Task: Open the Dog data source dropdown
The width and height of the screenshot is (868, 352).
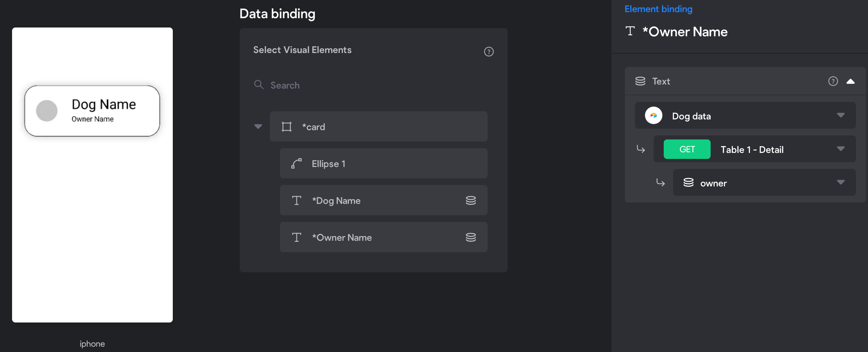Action: pos(745,115)
